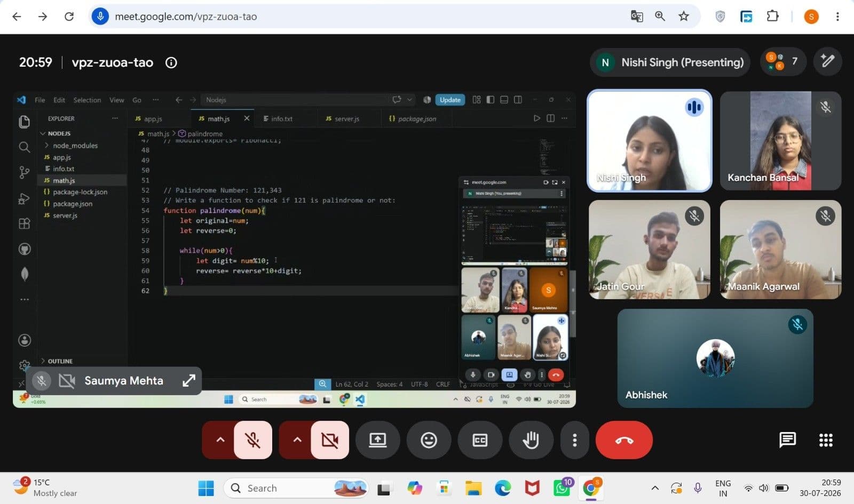Open the Chrome three-dot menu

[x=837, y=17]
